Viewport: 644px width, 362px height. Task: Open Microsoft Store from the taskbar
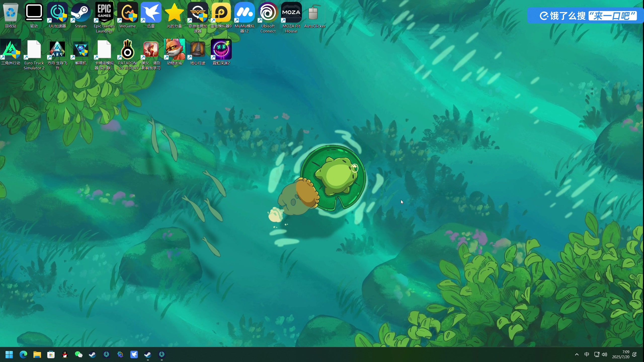[51, 354]
